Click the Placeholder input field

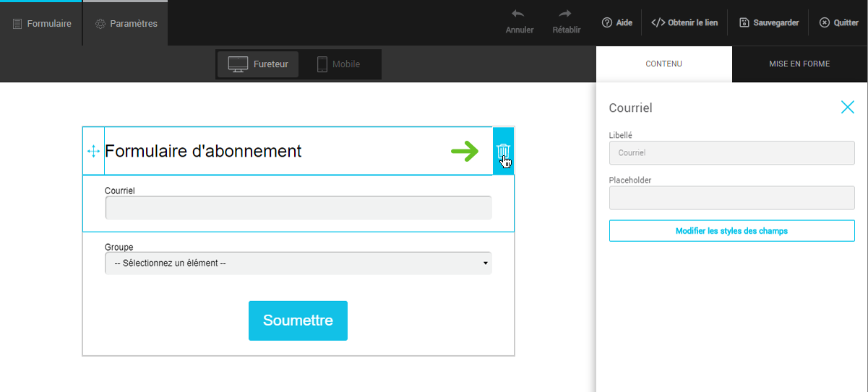(x=731, y=198)
